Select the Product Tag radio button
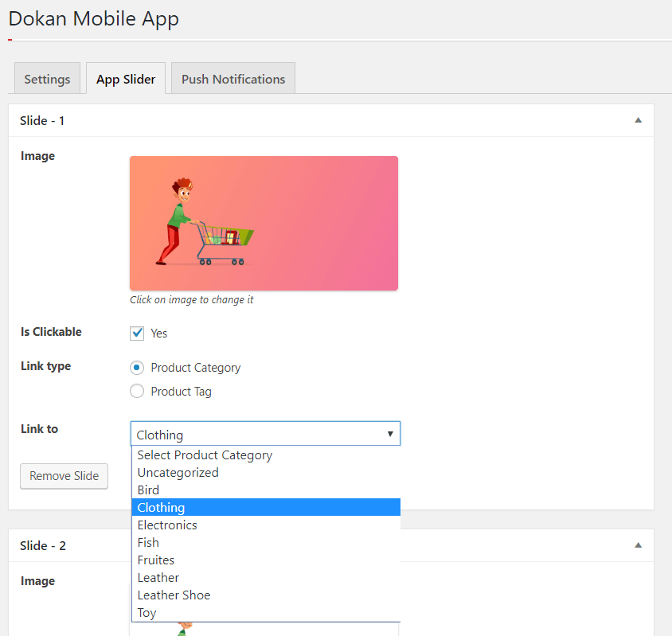Image resolution: width=672 pixels, height=636 pixels. tap(137, 391)
